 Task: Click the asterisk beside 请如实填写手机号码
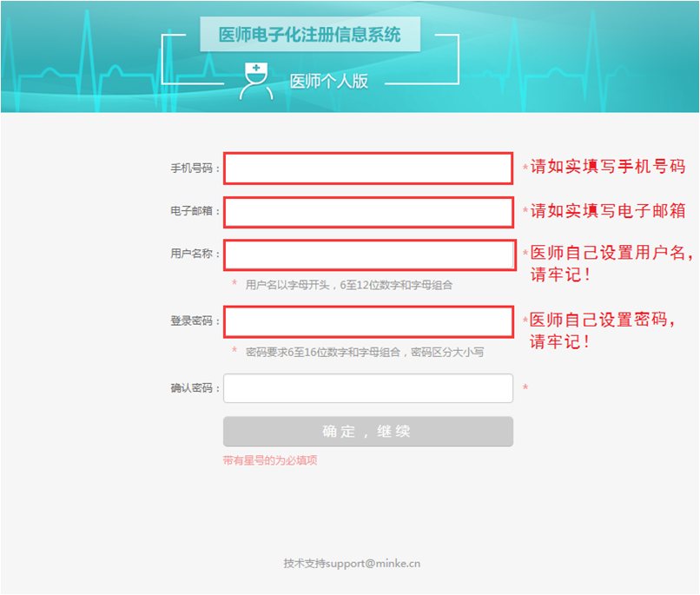(524, 164)
